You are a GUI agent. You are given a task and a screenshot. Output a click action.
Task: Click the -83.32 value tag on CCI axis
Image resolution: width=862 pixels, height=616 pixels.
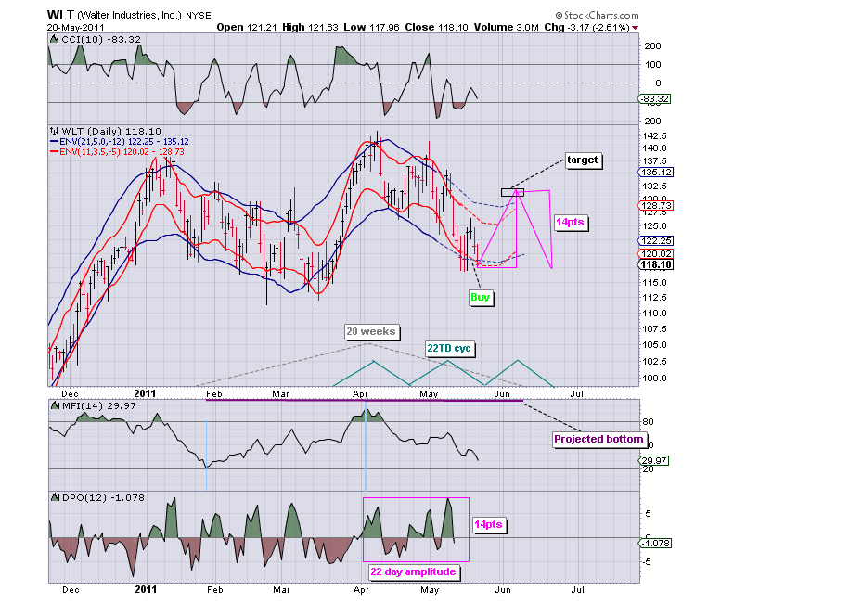[x=654, y=99]
